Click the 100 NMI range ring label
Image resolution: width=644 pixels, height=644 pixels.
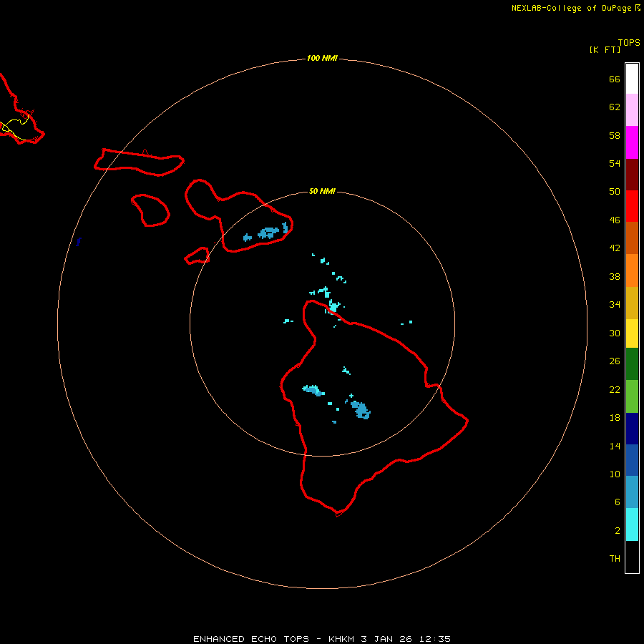coord(322,58)
